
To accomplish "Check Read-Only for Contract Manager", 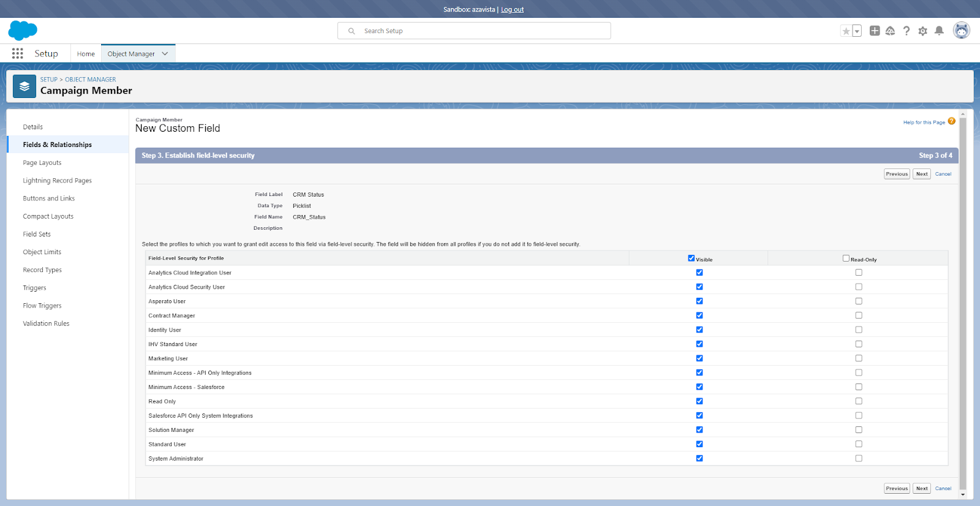I will [859, 315].
